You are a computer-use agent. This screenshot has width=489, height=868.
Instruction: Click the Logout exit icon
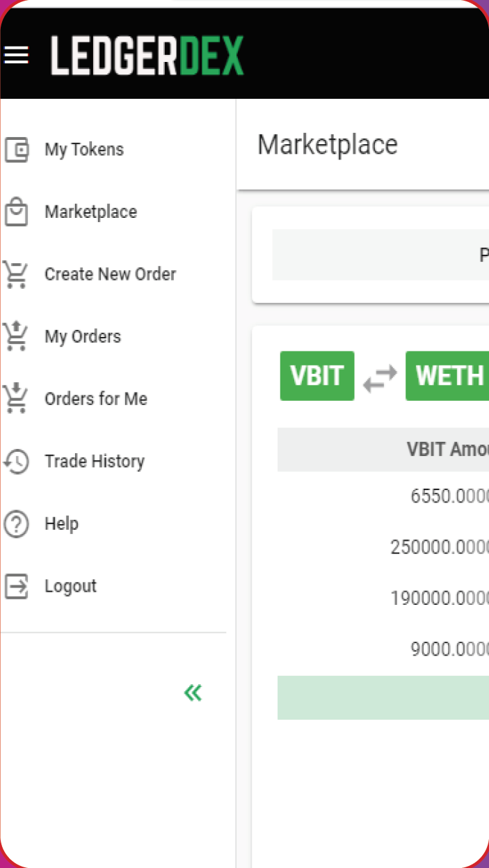[17, 586]
